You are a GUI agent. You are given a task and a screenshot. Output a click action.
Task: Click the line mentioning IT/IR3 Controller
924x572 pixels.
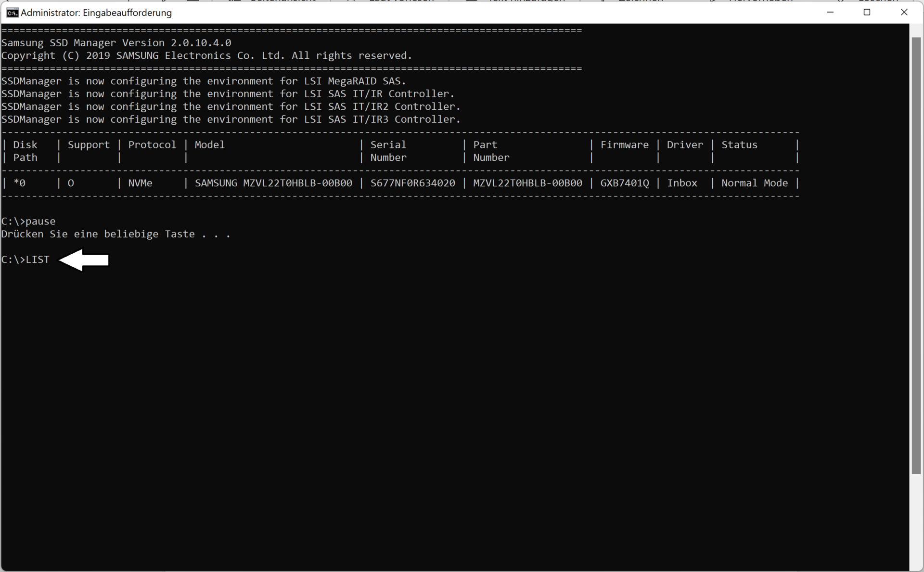[x=231, y=119]
